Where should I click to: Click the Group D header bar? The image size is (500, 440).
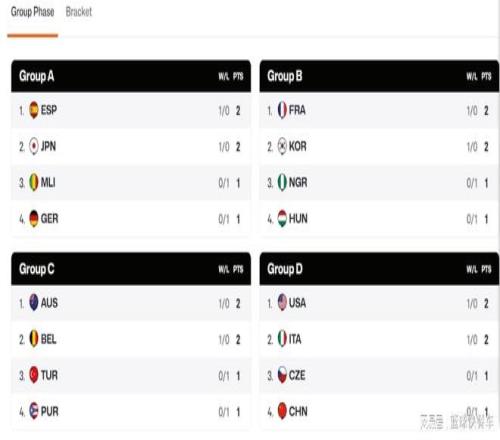[x=379, y=269]
